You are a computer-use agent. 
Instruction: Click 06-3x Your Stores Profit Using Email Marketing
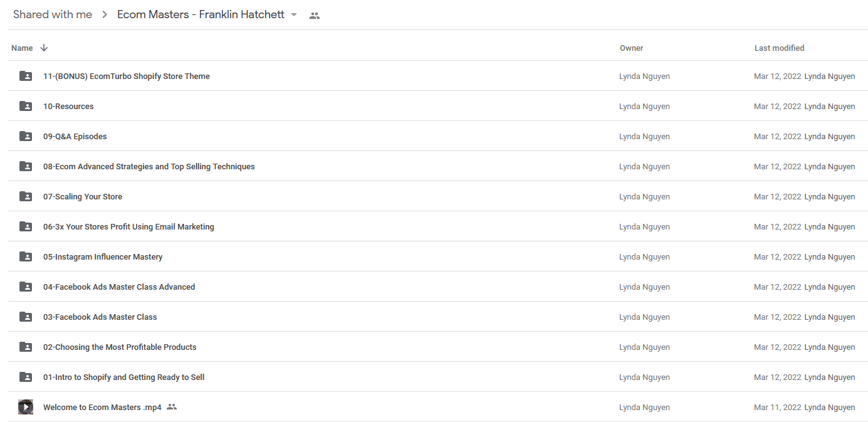[x=128, y=226]
